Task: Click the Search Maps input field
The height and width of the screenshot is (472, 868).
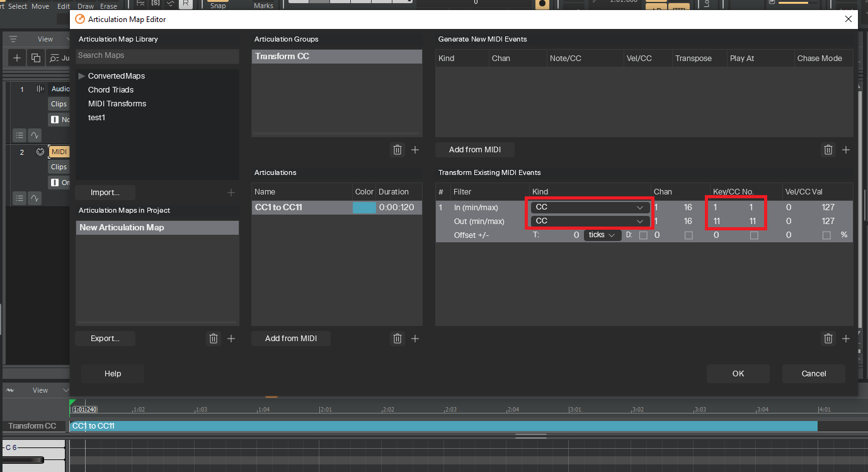Action: (157, 55)
